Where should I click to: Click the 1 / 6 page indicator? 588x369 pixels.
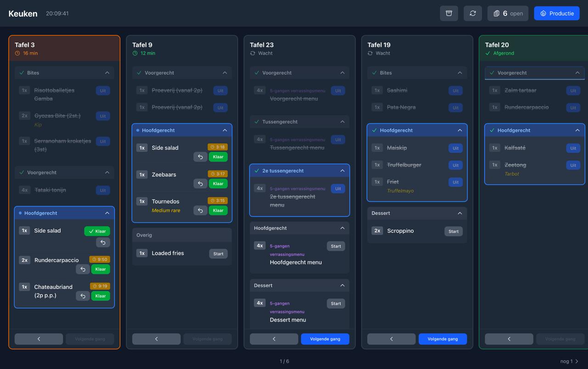(x=284, y=361)
